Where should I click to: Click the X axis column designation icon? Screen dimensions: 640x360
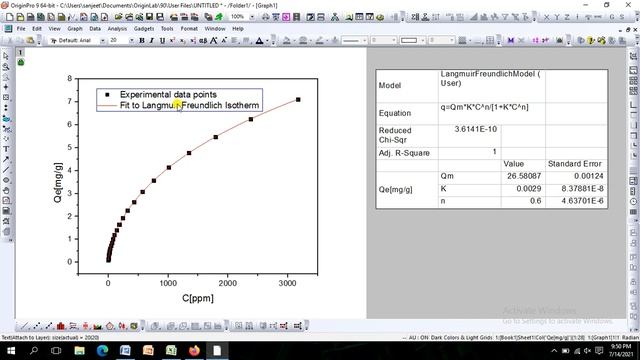click(547, 17)
